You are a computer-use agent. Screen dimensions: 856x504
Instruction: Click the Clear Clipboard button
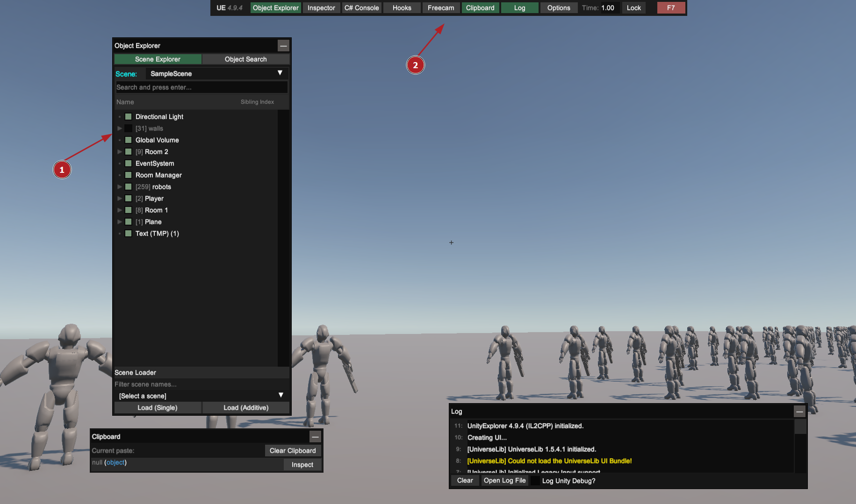coord(292,451)
